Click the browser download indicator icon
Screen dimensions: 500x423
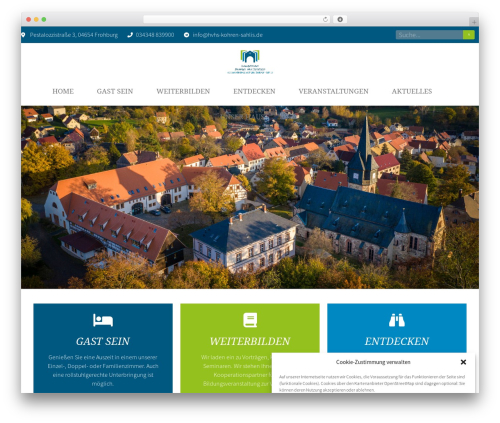click(340, 19)
